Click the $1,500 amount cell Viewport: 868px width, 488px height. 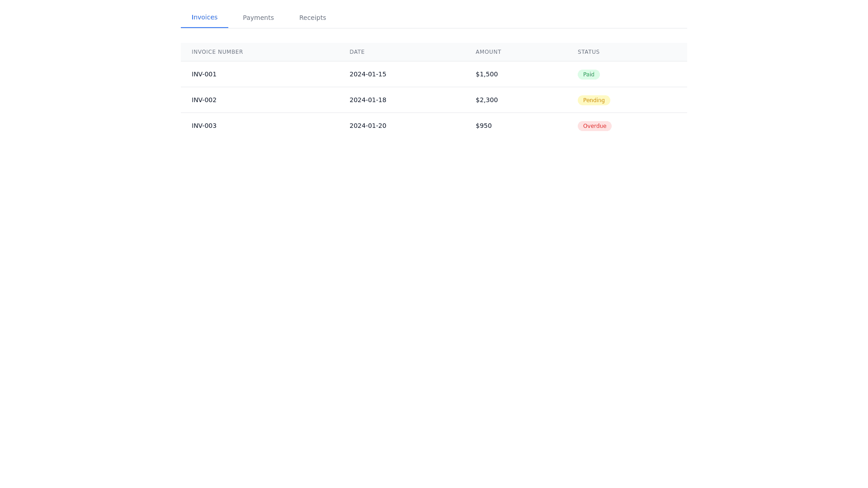click(486, 74)
